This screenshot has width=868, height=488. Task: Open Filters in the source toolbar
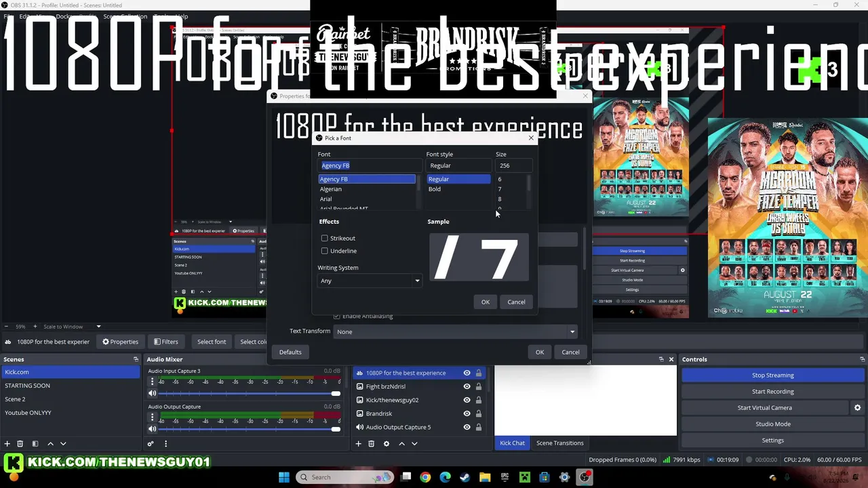[165, 342]
